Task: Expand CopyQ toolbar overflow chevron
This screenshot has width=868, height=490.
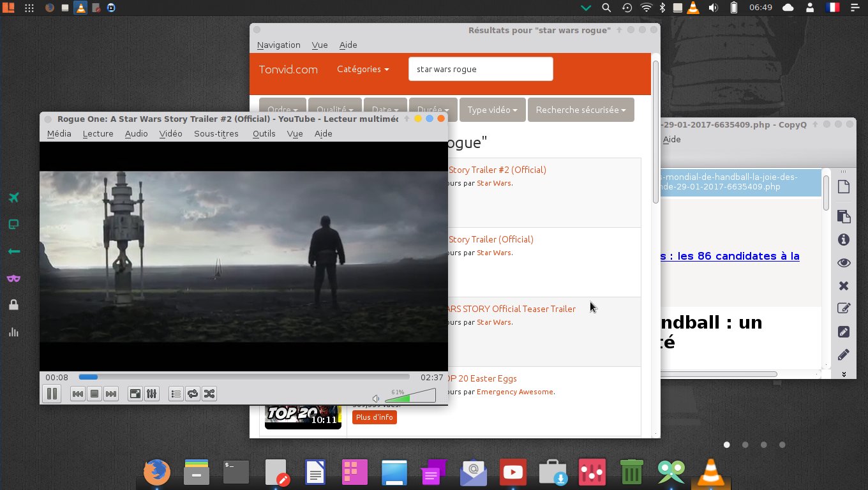Action: (844, 374)
